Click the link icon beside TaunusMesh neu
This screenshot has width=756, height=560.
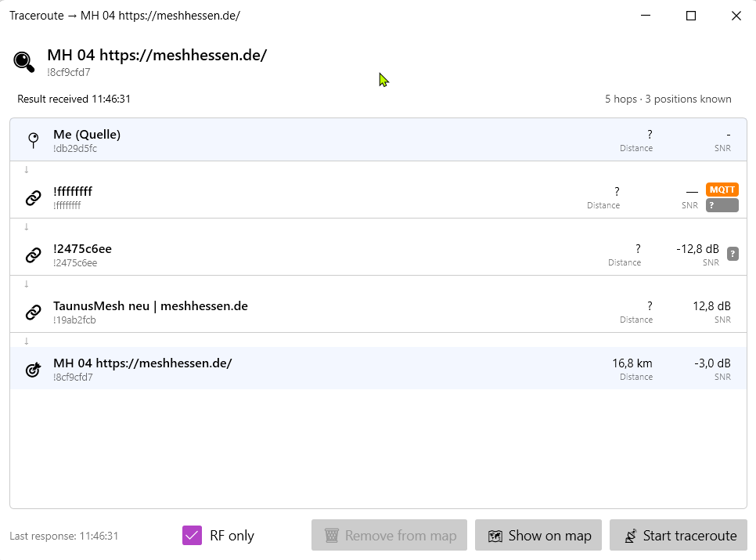[x=34, y=312]
